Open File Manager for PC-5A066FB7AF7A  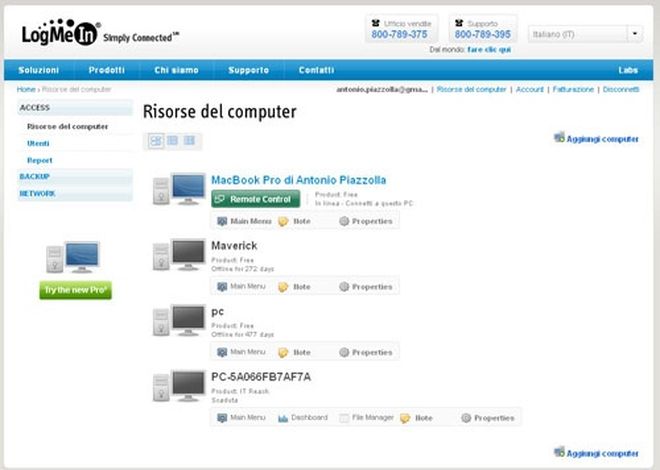tap(366, 418)
